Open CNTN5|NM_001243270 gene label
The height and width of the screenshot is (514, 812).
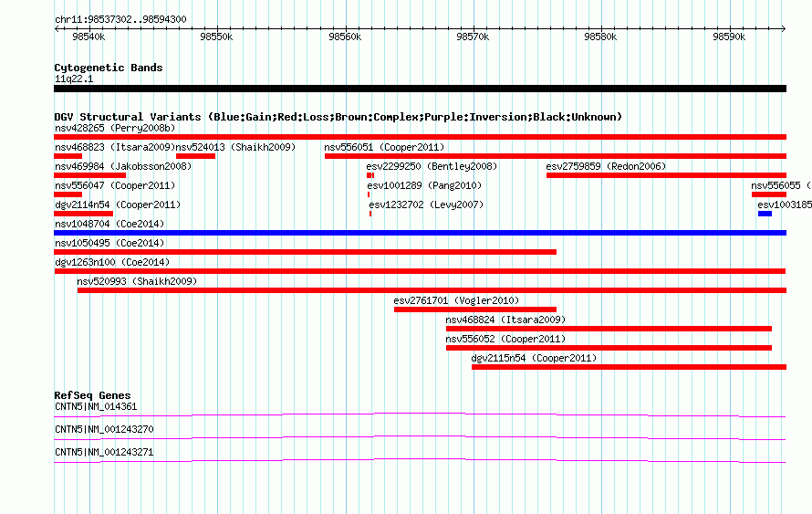(104, 429)
